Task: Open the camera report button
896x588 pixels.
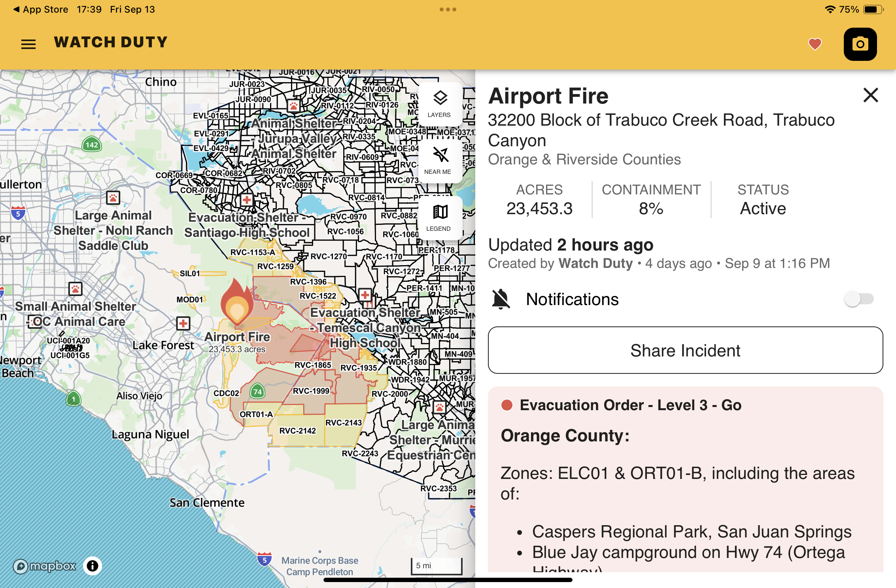Action: pos(860,44)
